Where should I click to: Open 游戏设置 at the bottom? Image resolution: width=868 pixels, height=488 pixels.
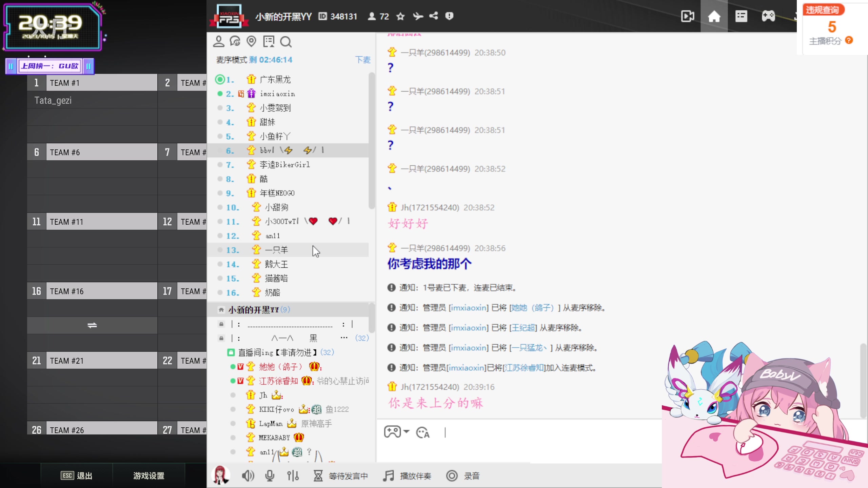(149, 476)
